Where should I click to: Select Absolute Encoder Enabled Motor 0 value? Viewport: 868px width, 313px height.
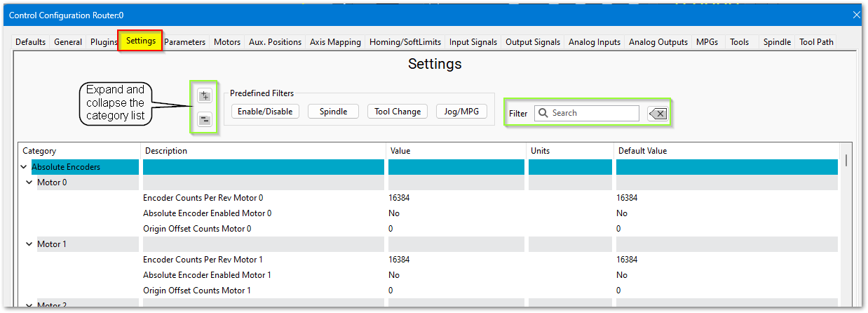[395, 213]
